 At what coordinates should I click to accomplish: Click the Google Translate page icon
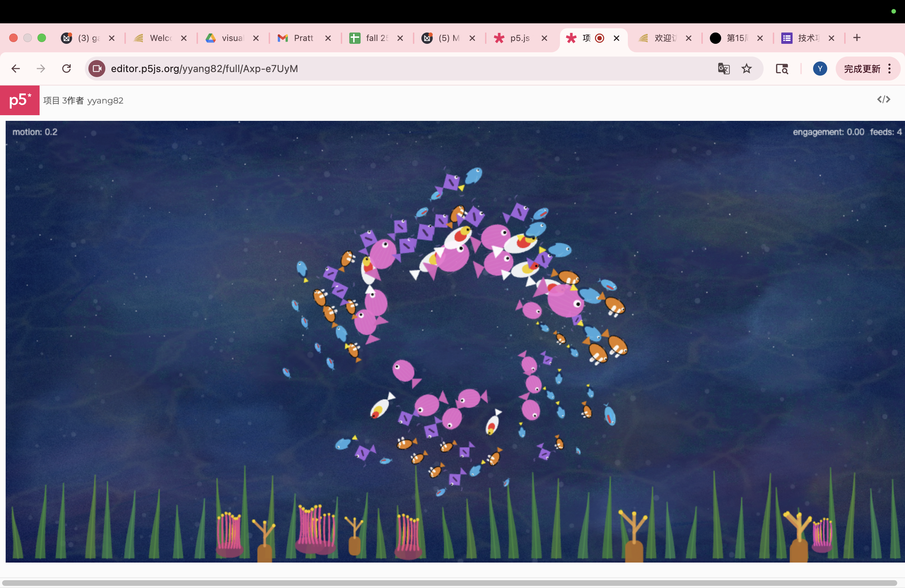pos(723,69)
